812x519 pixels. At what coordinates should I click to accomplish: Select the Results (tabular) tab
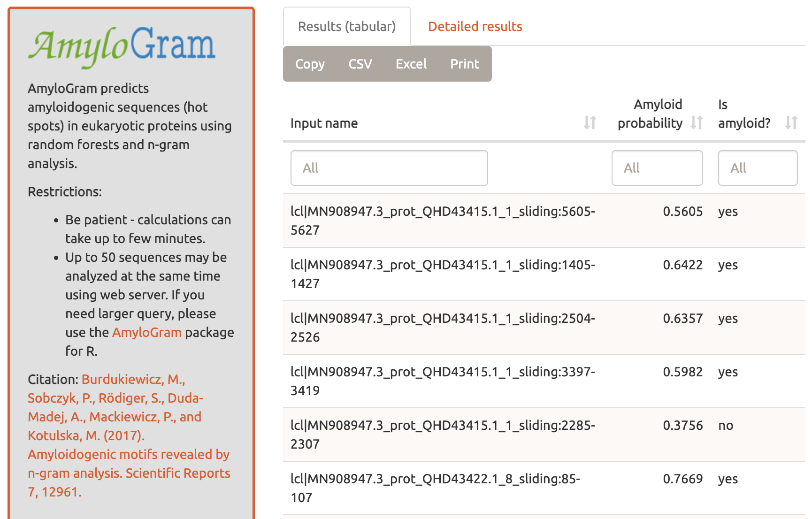coord(347,27)
